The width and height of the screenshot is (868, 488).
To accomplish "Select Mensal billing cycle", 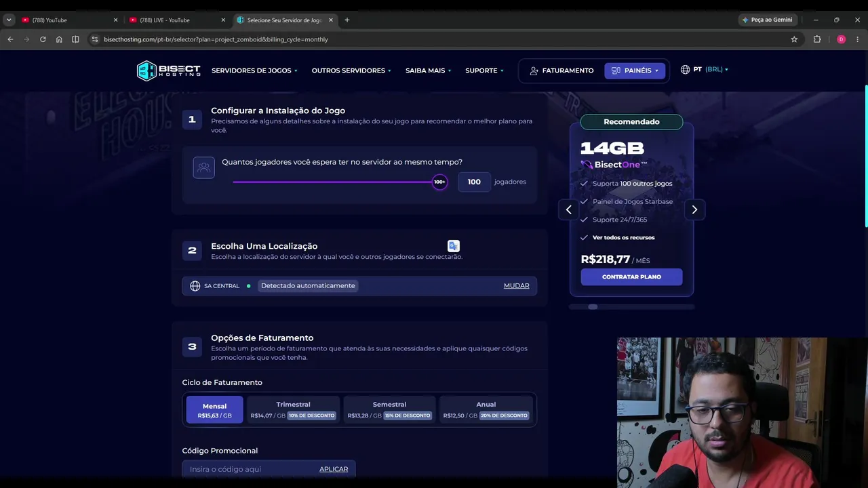I will click(x=214, y=410).
